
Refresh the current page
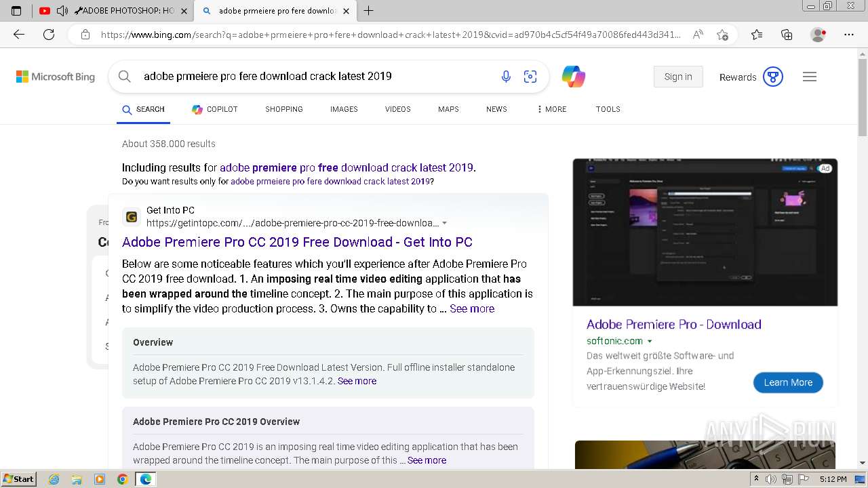pyautogui.click(x=49, y=35)
